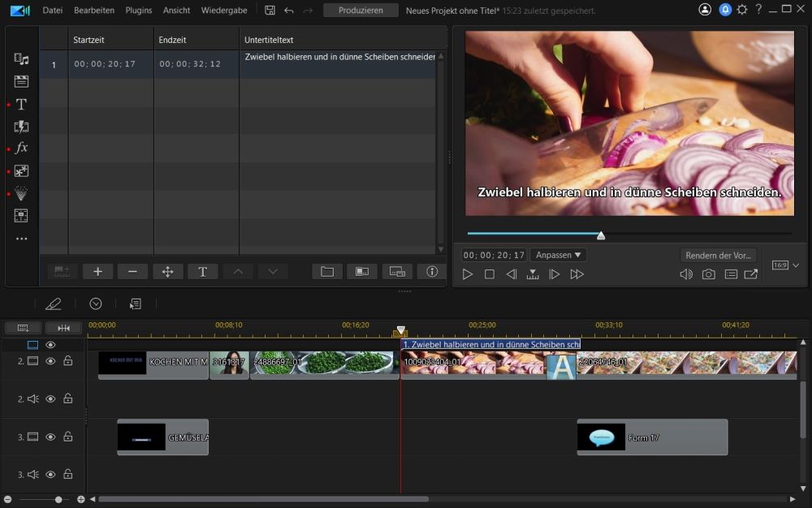Stop the preview playback
812x508 pixels.
click(x=490, y=274)
